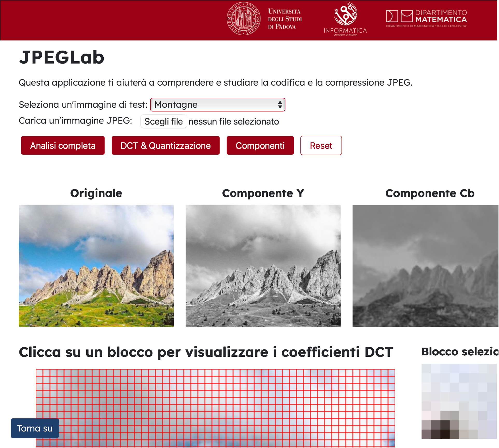This screenshot has width=499, height=448.
Task: Click the Reset button
Action: point(321,146)
